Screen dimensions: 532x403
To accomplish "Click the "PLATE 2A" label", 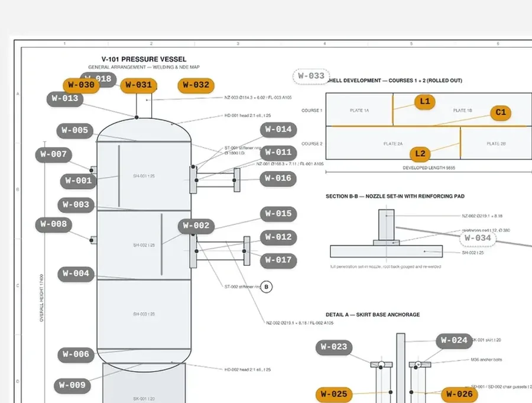I will (x=393, y=144).
